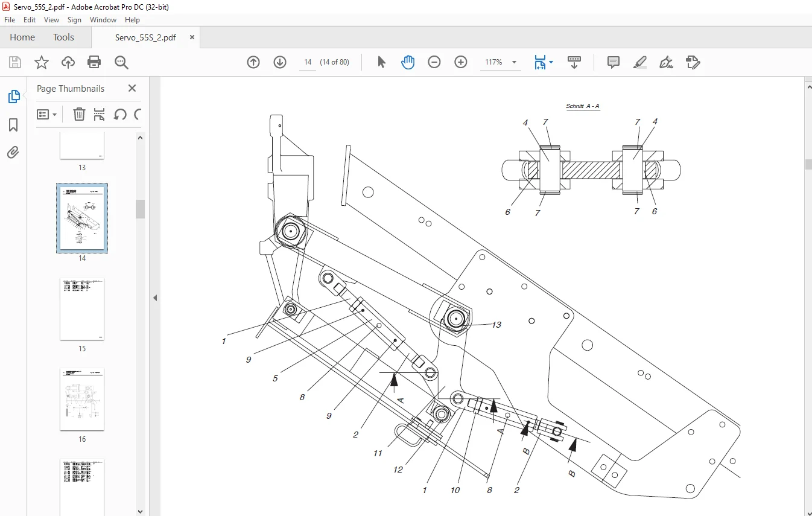The height and width of the screenshot is (516, 812).
Task: Close the Page Thumbnails panel
Action: click(x=132, y=88)
